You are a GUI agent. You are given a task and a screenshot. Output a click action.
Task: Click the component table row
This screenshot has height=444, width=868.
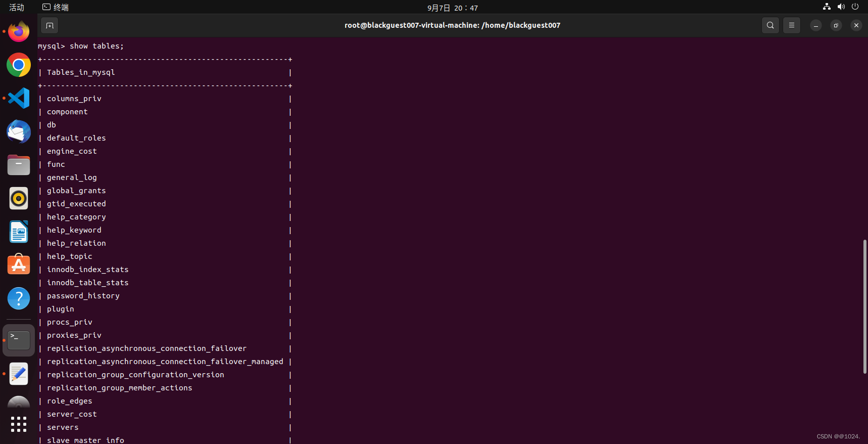point(165,112)
